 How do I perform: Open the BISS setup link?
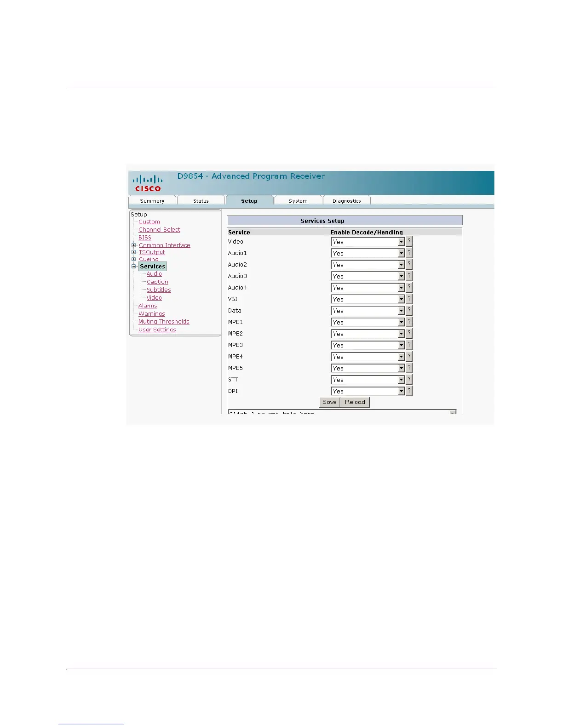point(145,237)
